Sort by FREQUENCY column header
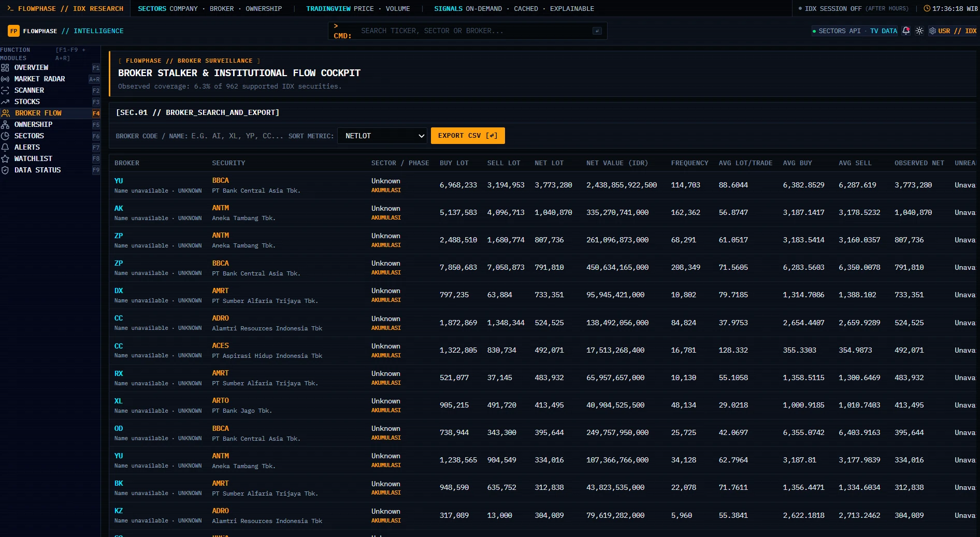Viewport: 980px width, 537px height. (689, 163)
